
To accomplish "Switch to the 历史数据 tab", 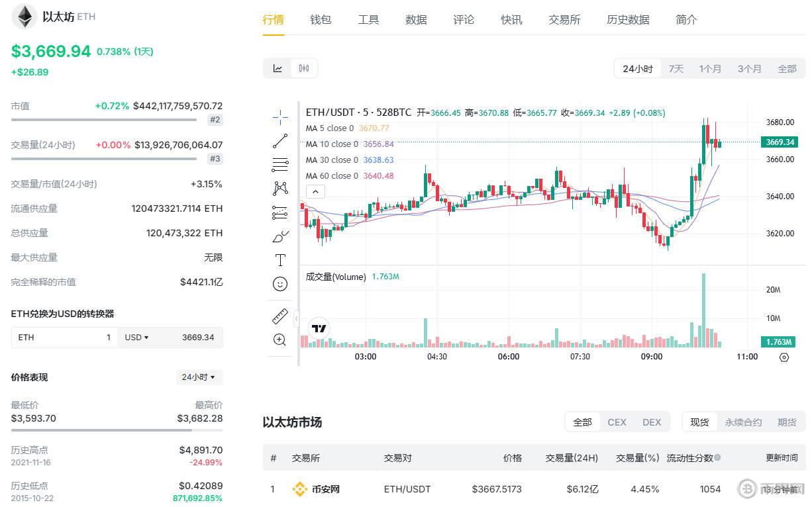I will (x=628, y=20).
